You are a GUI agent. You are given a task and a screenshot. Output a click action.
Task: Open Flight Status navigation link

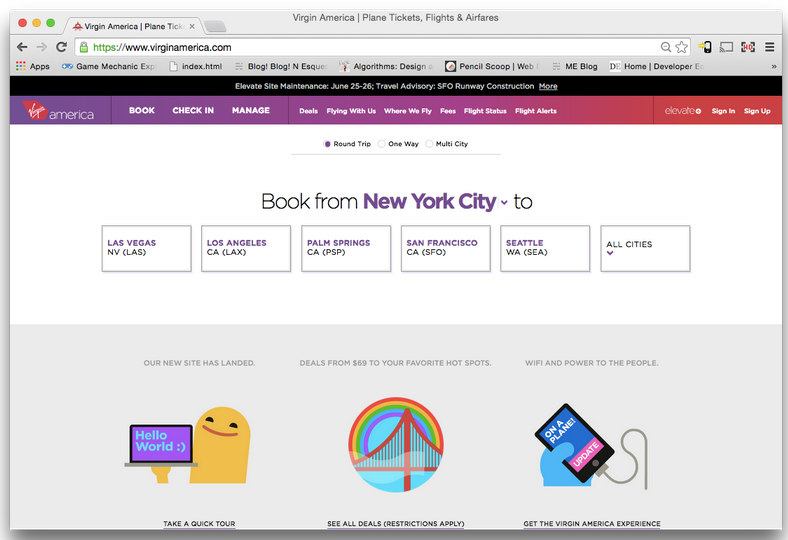[485, 111]
